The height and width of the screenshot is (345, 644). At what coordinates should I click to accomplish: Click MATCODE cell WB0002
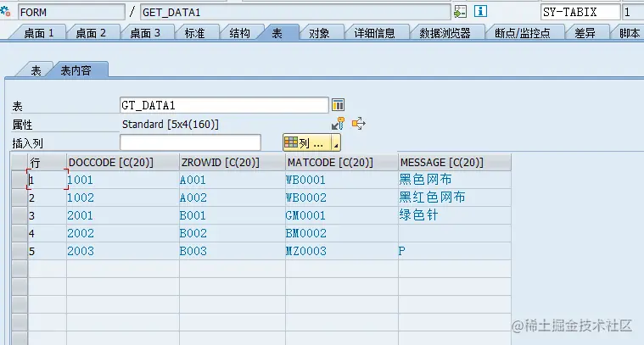[341, 198]
